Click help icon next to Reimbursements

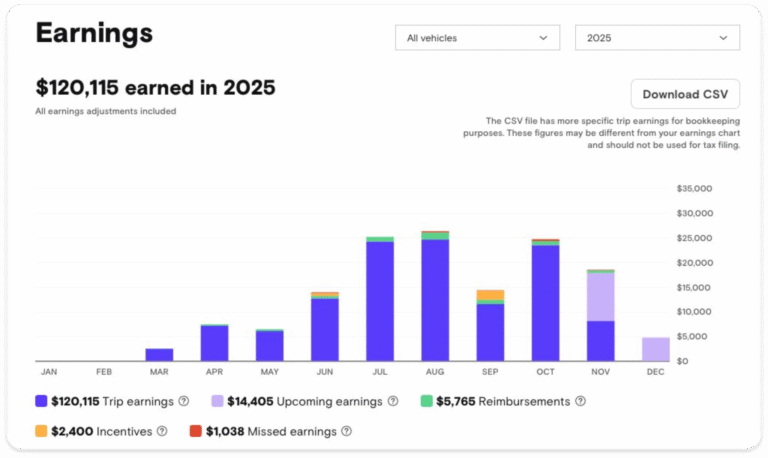pyautogui.click(x=581, y=401)
